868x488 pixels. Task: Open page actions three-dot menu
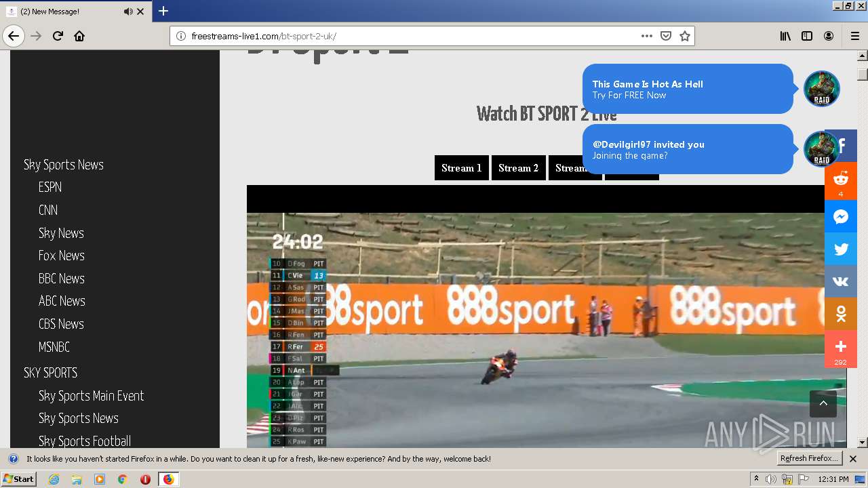[x=647, y=36]
